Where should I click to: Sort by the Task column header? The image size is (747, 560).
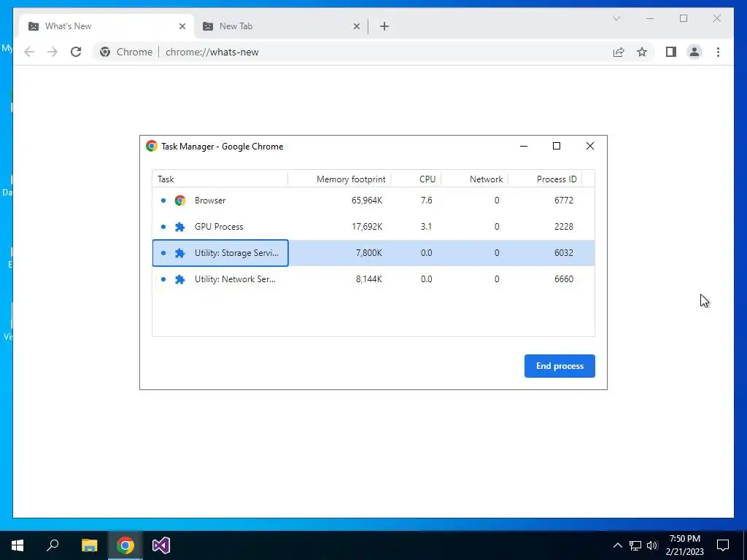point(220,179)
